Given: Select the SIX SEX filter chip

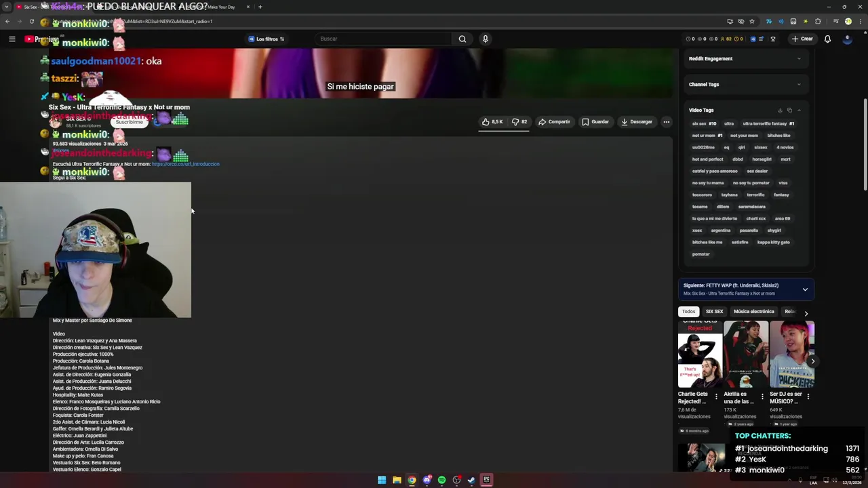Looking at the screenshot, I should (x=714, y=312).
